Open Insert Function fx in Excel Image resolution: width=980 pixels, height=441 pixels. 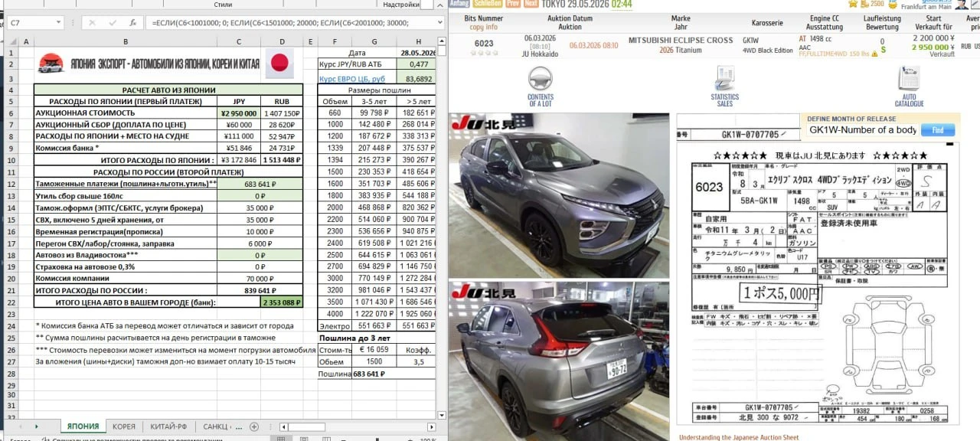coord(133,23)
